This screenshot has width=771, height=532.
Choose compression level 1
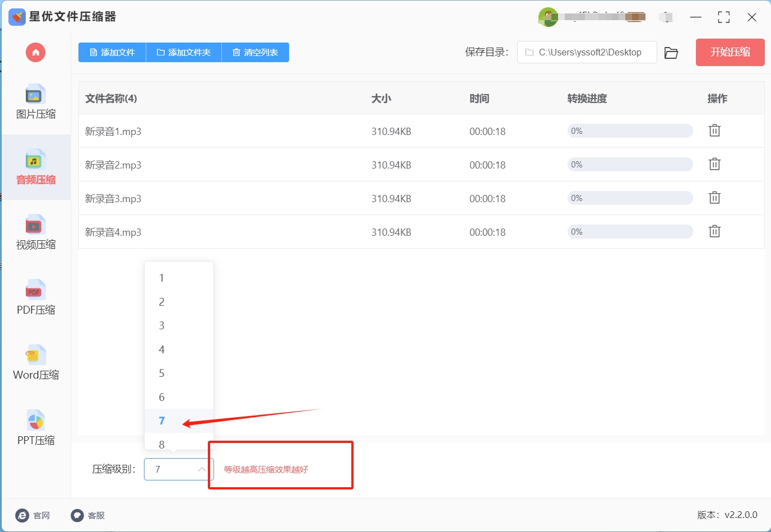179,278
